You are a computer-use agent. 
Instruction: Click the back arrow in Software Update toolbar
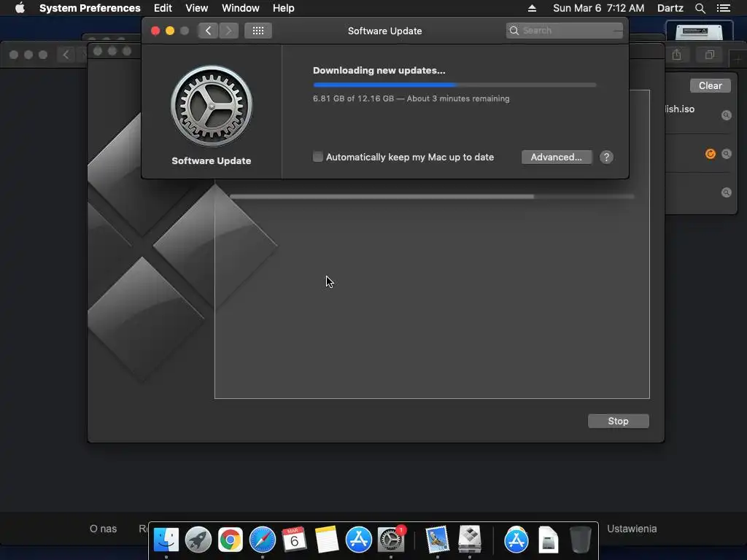[208, 31]
